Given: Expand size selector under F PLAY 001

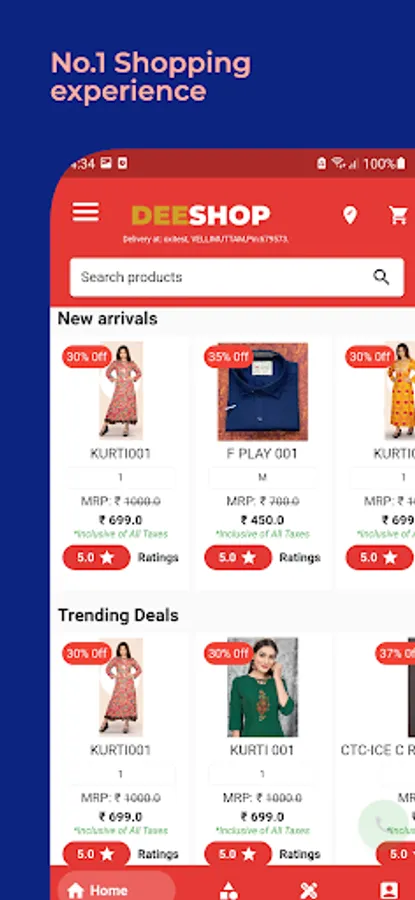Looking at the screenshot, I should [262, 478].
